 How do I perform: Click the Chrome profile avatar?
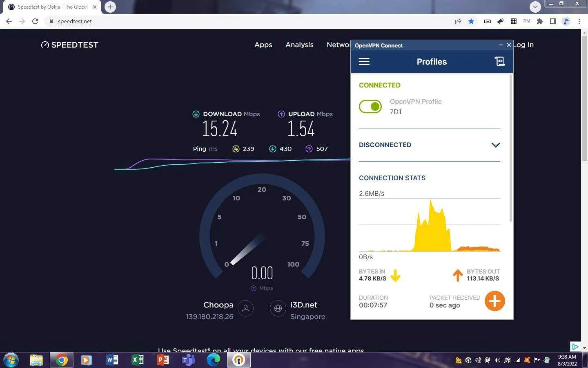click(566, 21)
